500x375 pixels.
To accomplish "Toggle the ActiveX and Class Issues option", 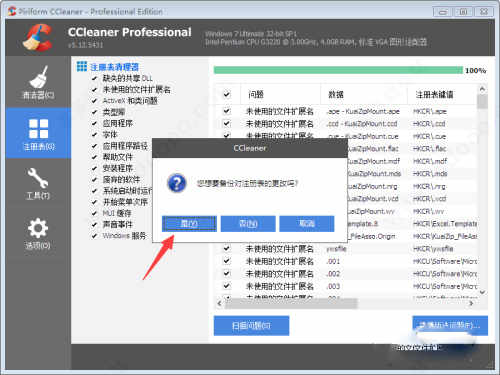I will point(94,101).
